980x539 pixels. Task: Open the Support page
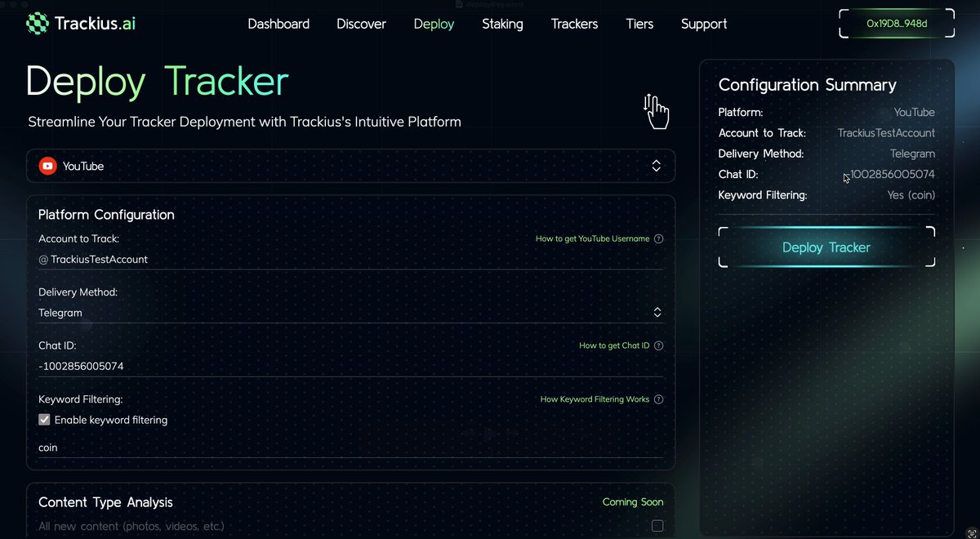pos(704,24)
